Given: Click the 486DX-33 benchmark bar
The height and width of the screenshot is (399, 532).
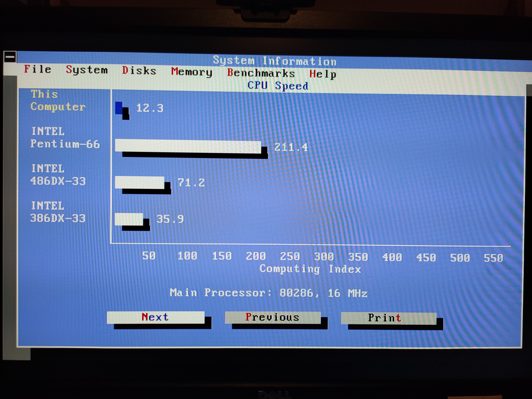Looking at the screenshot, I should click(140, 182).
